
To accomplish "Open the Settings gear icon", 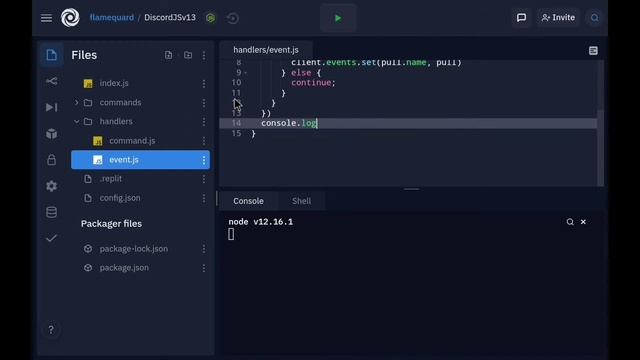I will pos(51,186).
